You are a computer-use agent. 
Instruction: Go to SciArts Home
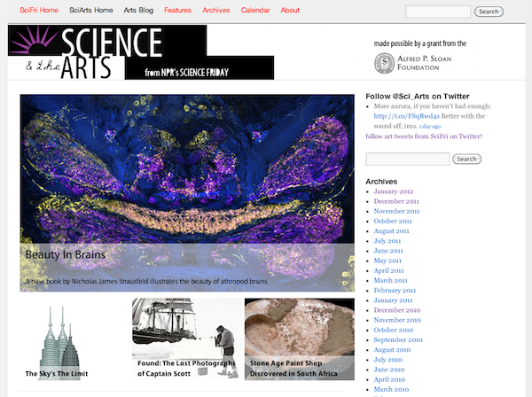click(91, 10)
